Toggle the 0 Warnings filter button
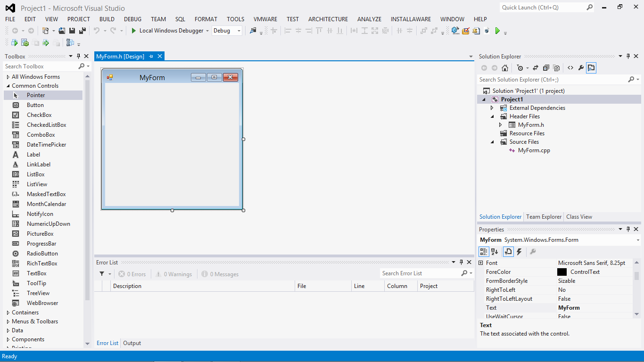The image size is (644, 362). pos(174,274)
